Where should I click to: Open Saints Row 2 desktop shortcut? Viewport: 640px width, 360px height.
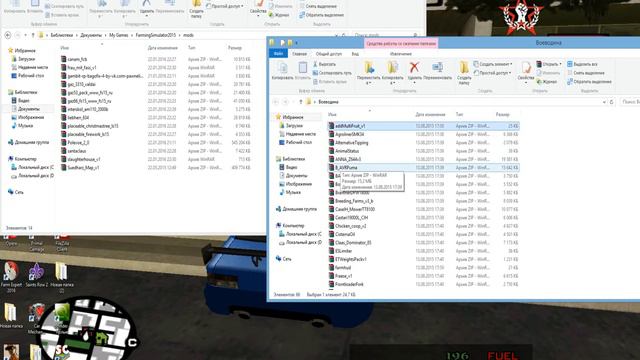click(x=36, y=272)
